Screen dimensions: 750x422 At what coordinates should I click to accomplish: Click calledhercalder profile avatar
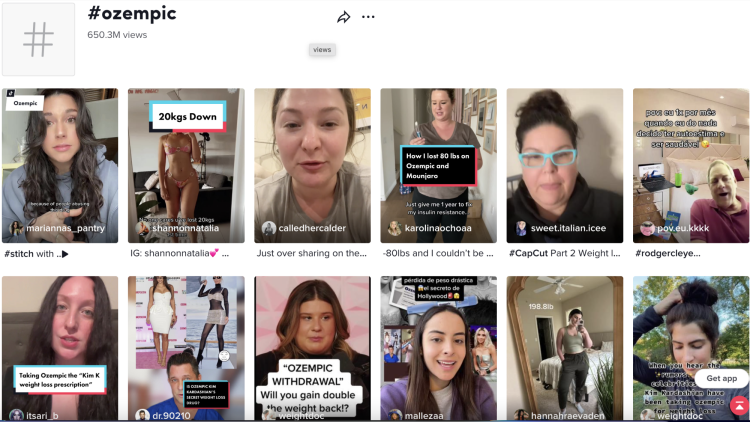269,228
